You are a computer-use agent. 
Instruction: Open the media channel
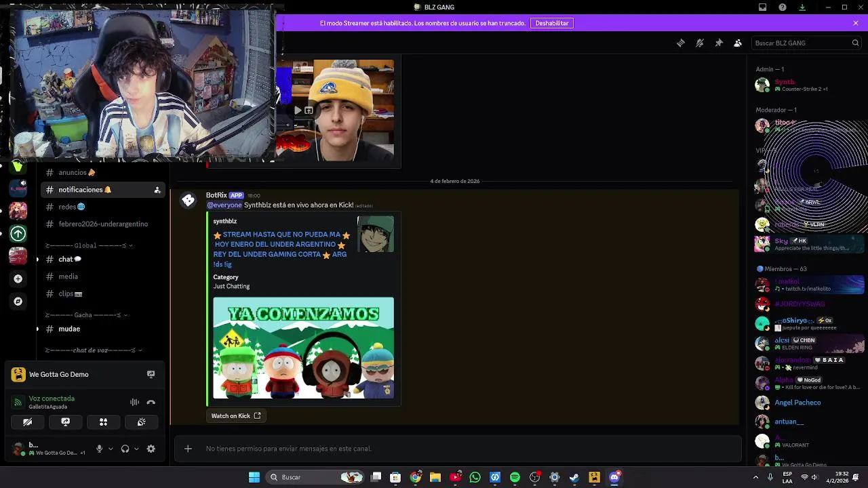(x=102, y=277)
